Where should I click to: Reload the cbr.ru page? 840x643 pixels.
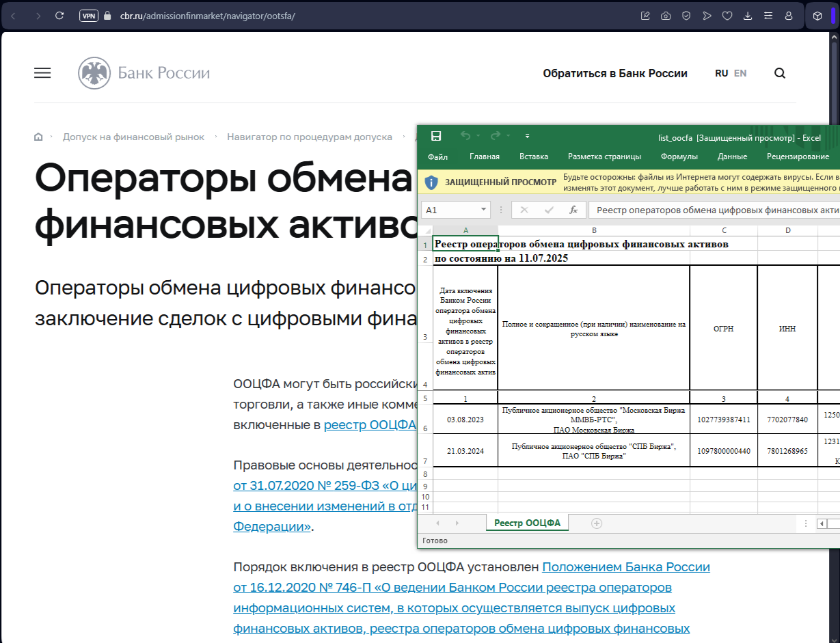coord(59,16)
